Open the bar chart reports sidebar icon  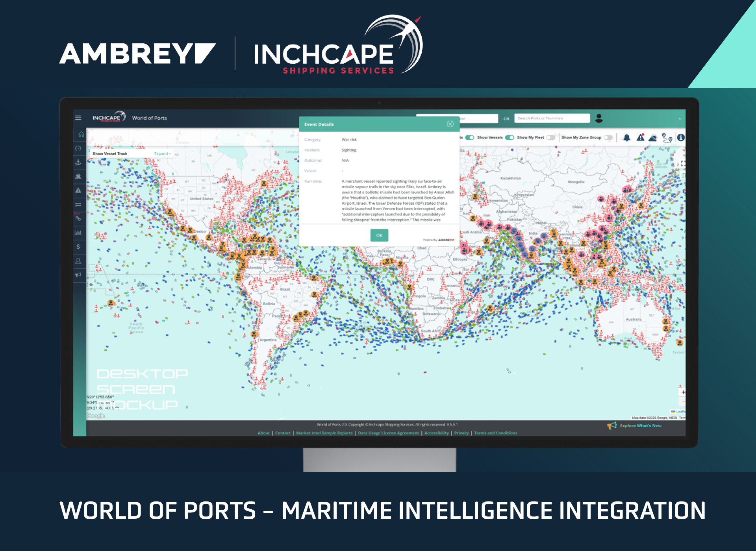pos(78,233)
